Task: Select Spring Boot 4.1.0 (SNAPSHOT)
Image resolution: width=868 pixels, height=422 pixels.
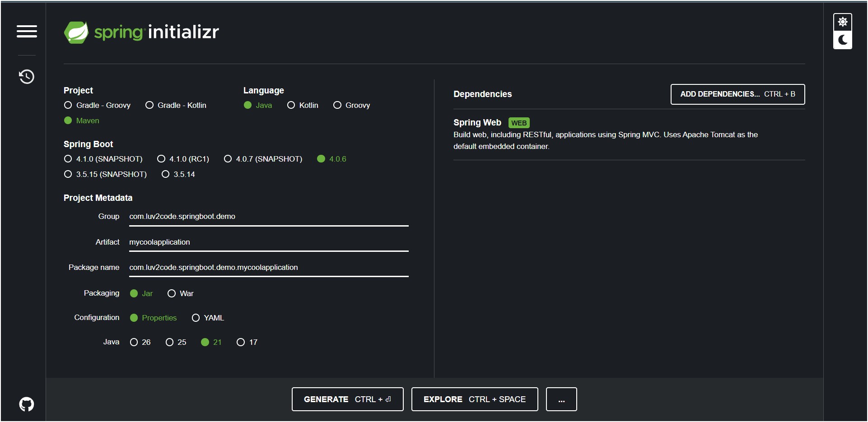Action: point(103,159)
